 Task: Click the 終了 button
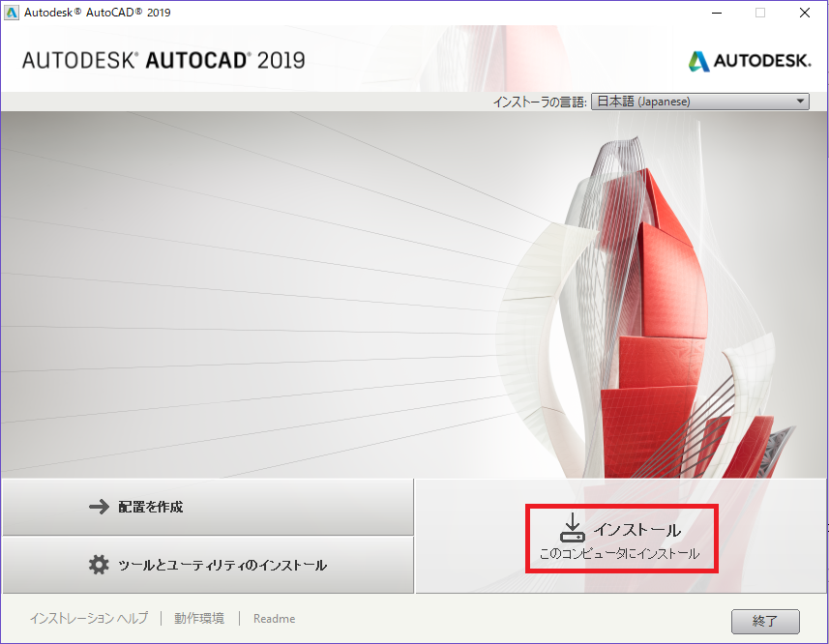[x=765, y=622]
